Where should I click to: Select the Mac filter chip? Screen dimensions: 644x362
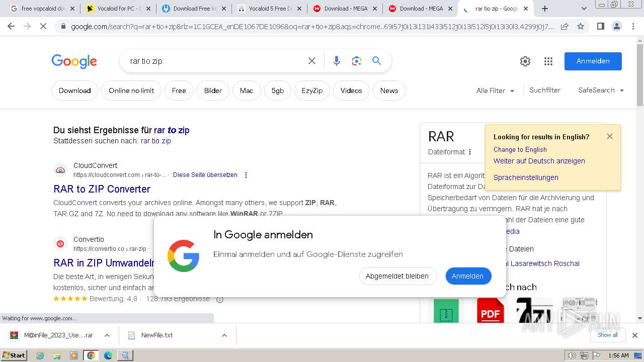(247, 90)
